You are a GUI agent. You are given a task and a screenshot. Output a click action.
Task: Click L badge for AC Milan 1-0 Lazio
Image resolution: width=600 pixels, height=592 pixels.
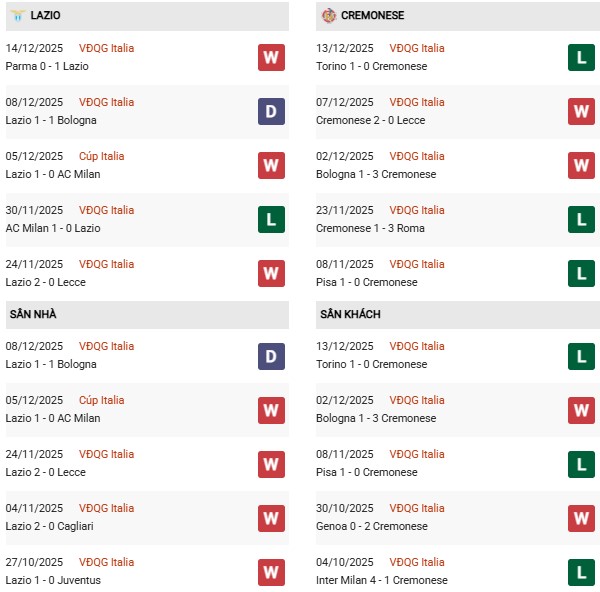click(271, 219)
